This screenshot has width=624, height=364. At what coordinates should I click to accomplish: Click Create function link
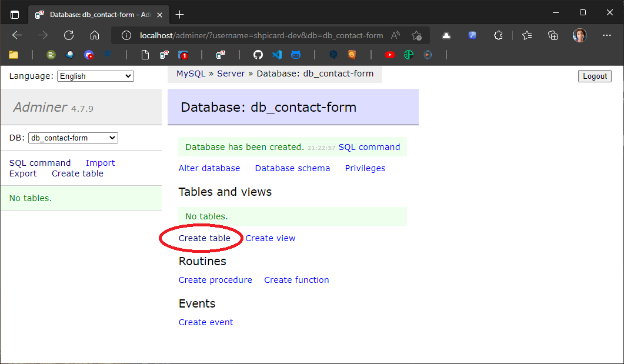296,280
